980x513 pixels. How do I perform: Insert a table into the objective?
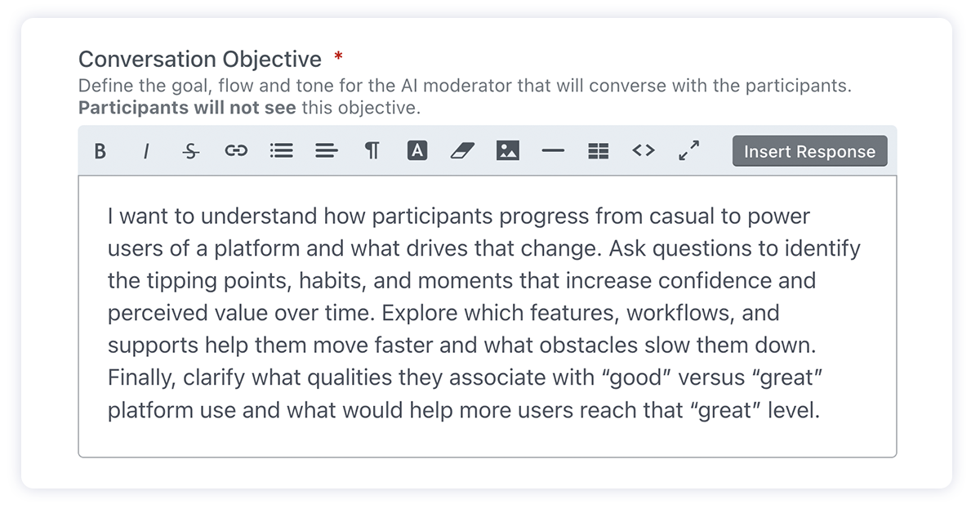598,150
